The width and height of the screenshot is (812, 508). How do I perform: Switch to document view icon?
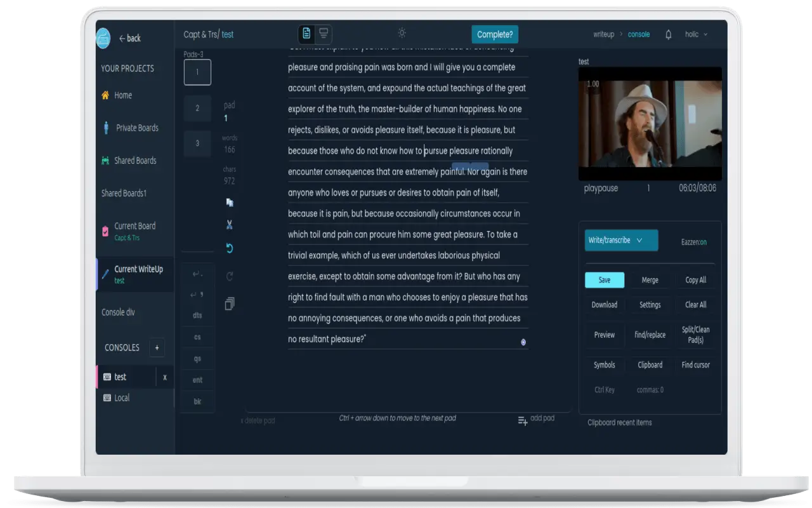coord(307,34)
